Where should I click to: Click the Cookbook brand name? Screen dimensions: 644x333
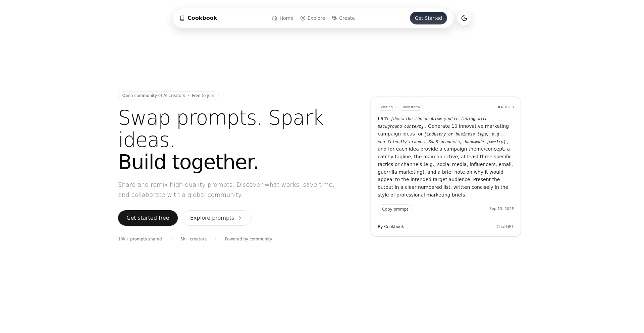pos(202,18)
